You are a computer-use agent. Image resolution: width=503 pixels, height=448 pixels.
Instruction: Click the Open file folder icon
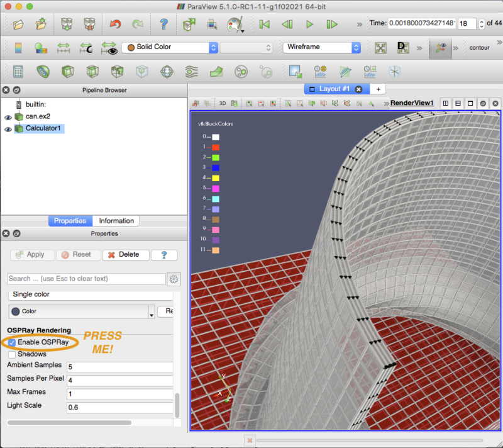click(18, 25)
